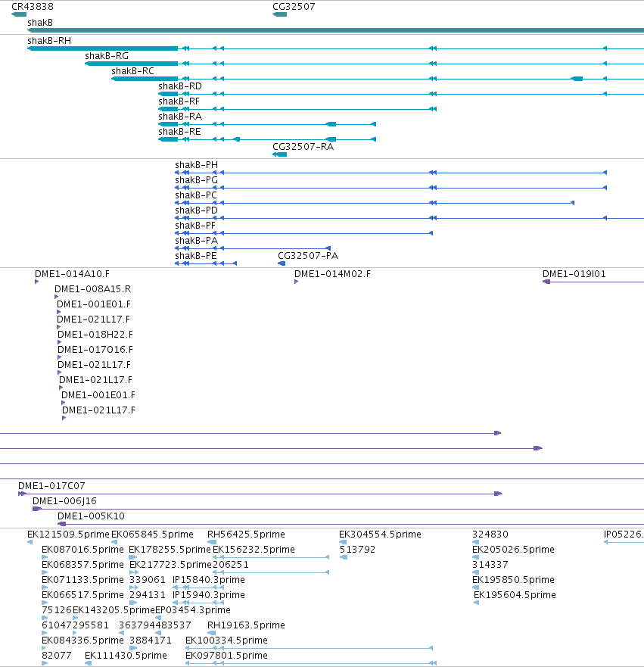Click the RH56425.5prime EST label

point(246,535)
